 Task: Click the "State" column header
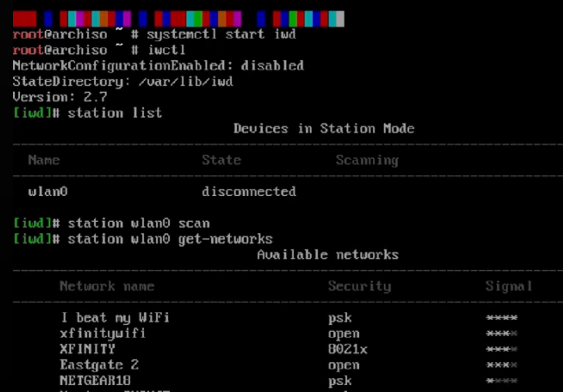pos(221,160)
